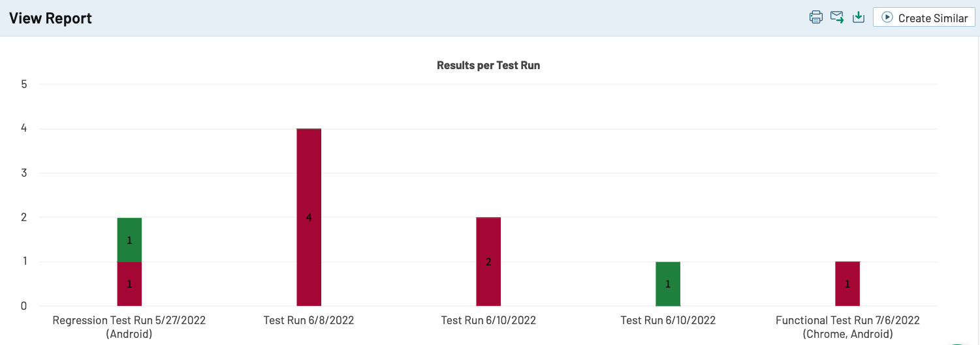Click the 'Results per Test Run' chart title
Screen dimensions: 980x345
coord(488,65)
